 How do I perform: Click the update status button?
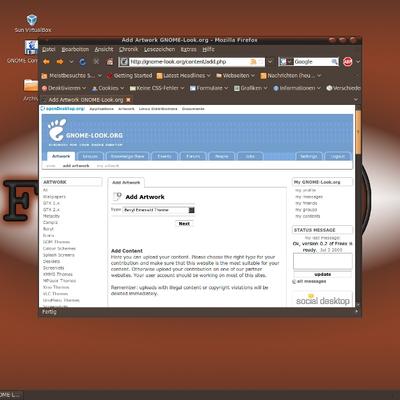[322, 274]
